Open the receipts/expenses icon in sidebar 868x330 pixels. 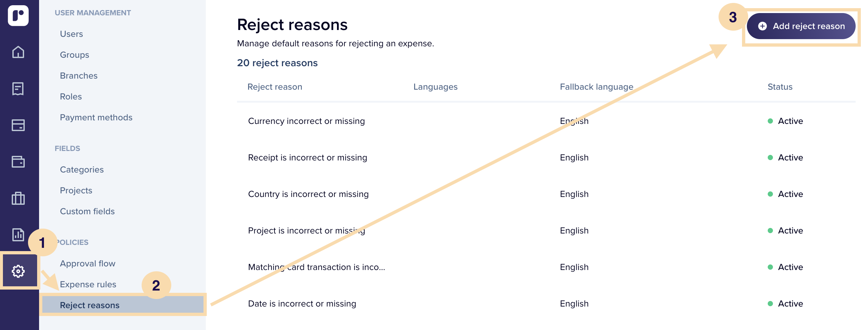18,89
